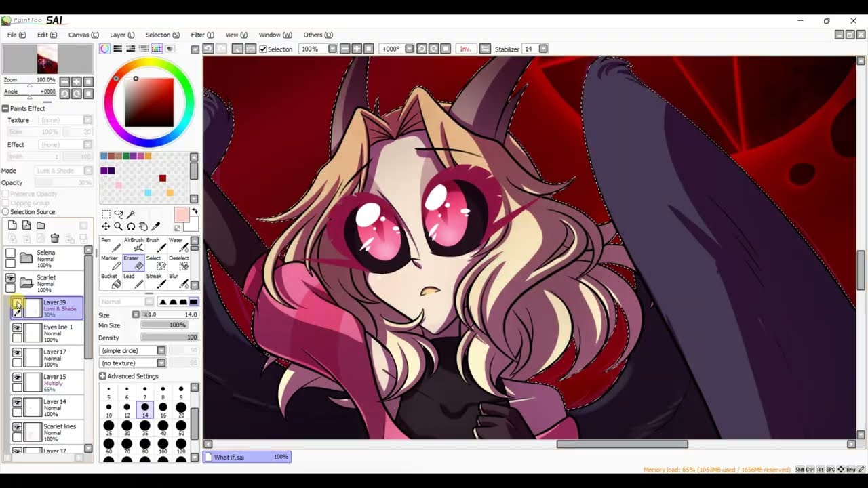Activate the Hand pan tool

tap(143, 226)
